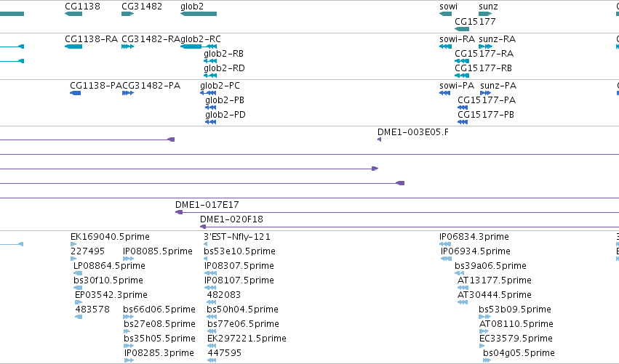Click the 227495 EST label
The width and height of the screenshot is (619, 364).
87,251
